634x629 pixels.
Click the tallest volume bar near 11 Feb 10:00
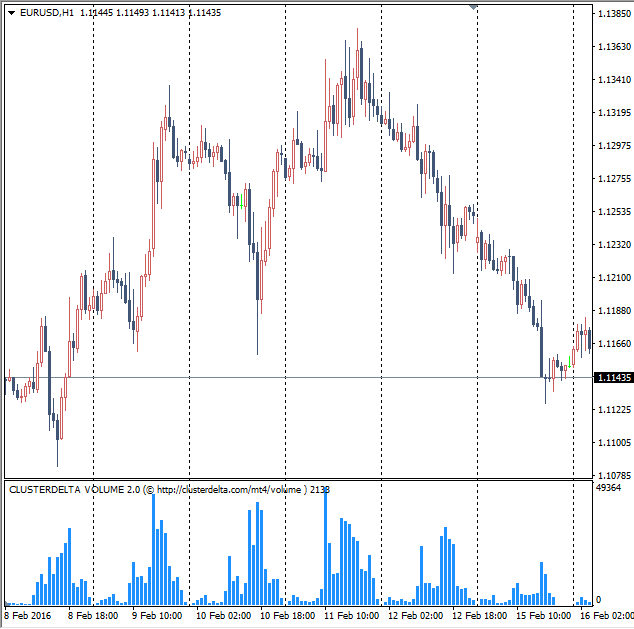coord(325,546)
